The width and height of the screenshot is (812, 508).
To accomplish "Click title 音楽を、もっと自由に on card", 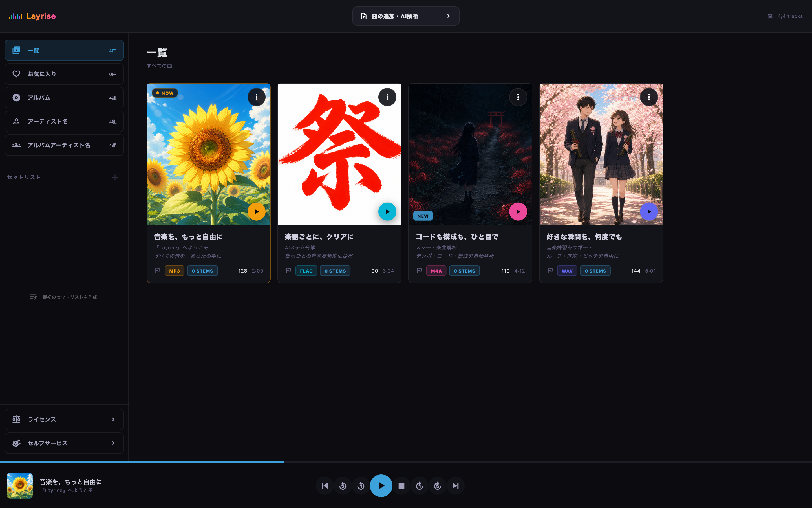I will [x=188, y=237].
